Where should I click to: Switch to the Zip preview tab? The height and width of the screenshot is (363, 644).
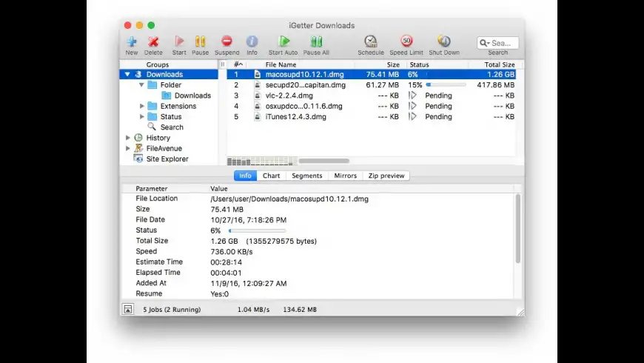pyautogui.click(x=386, y=176)
